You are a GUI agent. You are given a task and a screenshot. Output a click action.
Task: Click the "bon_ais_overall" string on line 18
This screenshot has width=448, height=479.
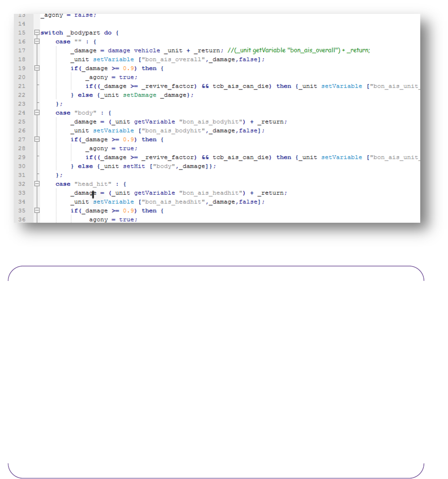click(173, 59)
